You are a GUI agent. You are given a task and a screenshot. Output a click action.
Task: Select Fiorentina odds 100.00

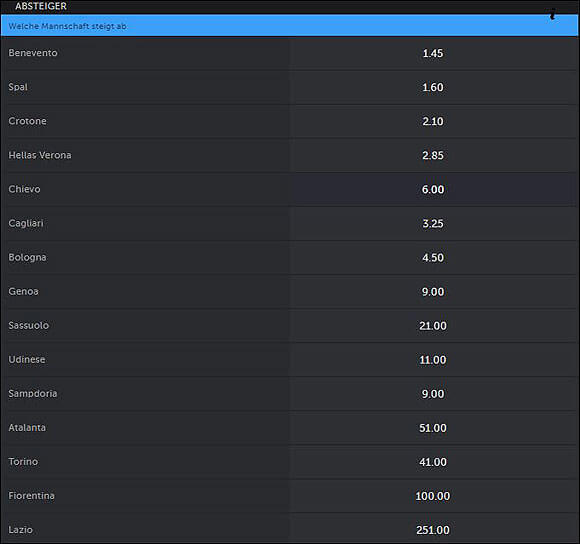[x=433, y=496]
